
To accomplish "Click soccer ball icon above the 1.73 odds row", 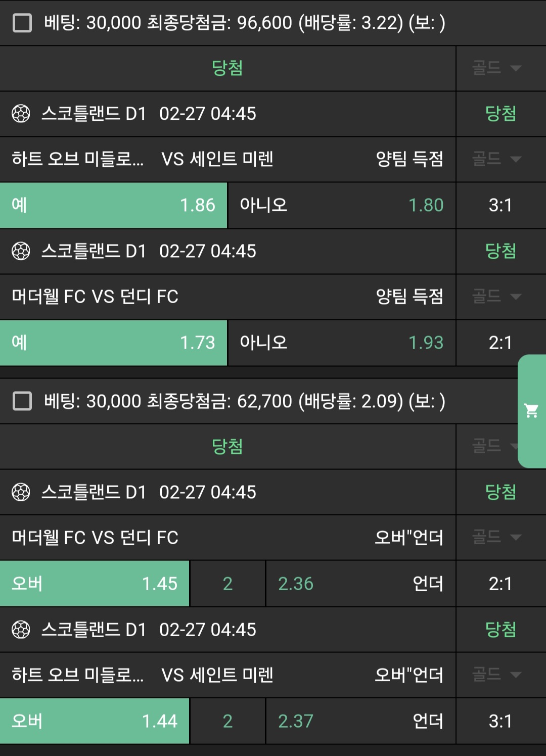I will [21, 251].
